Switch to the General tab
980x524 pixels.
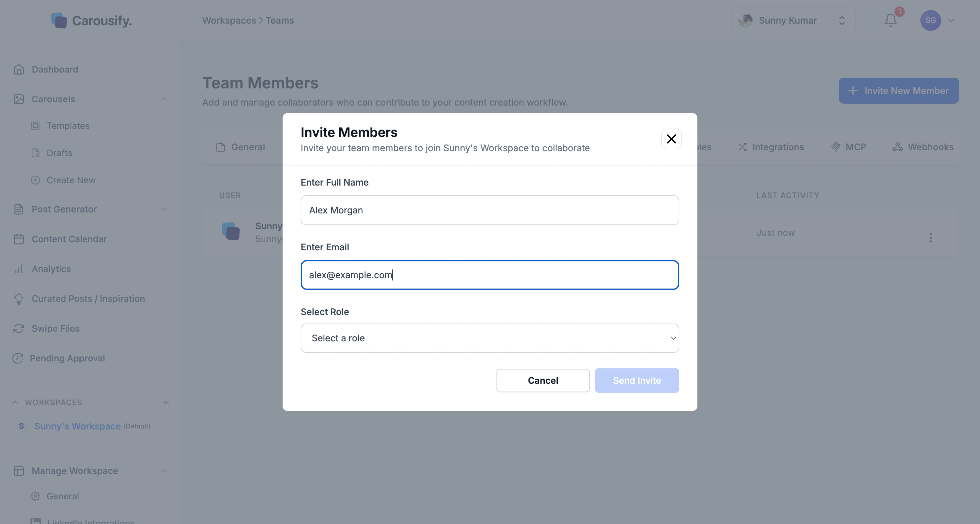coord(240,147)
